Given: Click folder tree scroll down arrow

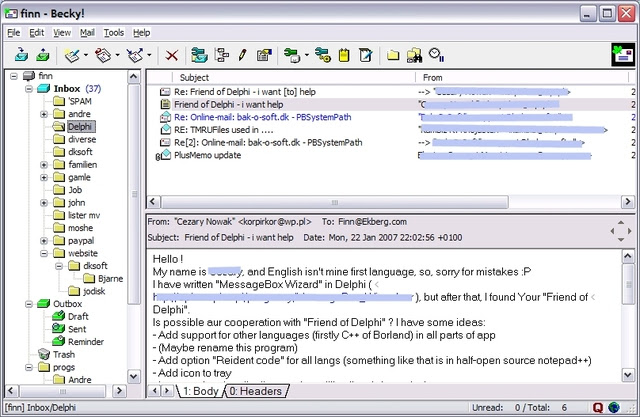Looking at the screenshot, I should pos(133,376).
